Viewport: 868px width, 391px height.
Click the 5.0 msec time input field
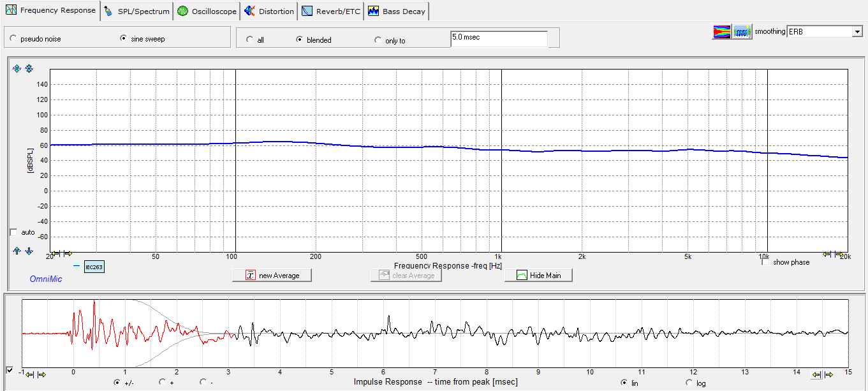point(499,39)
